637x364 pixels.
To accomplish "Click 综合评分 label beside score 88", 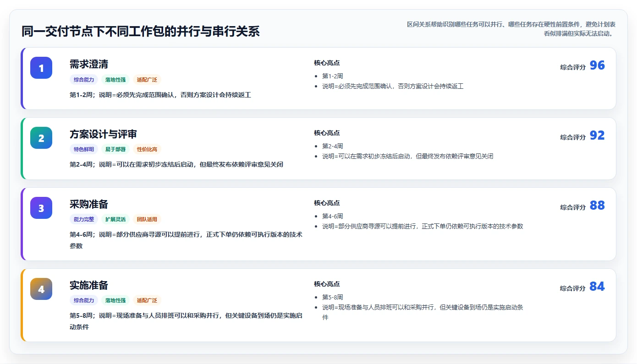I will tap(573, 207).
